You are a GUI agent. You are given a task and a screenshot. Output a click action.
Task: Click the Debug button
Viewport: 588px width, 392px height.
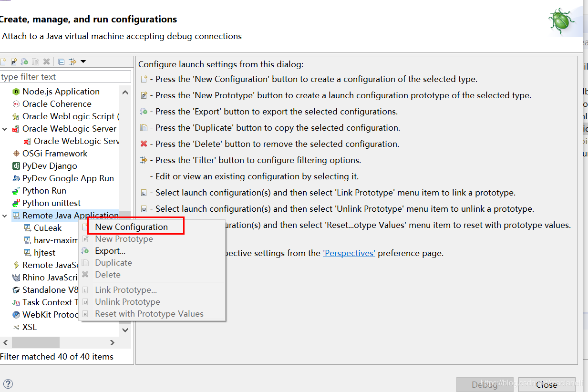coord(485,384)
